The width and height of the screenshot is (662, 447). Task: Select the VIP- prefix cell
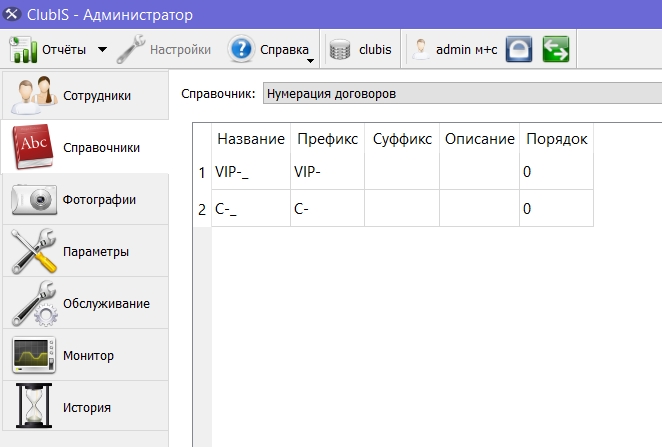coord(327,172)
